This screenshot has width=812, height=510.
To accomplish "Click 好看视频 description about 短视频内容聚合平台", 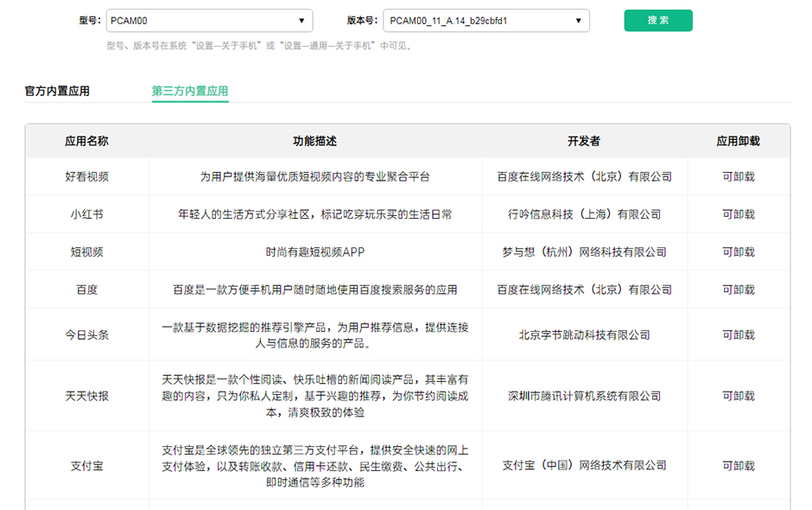I will pyautogui.click(x=314, y=176).
